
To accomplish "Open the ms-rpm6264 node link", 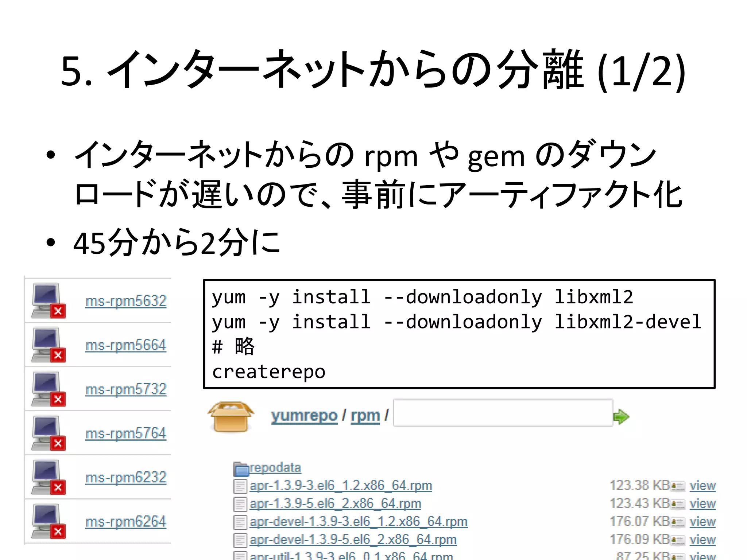I will (126, 522).
